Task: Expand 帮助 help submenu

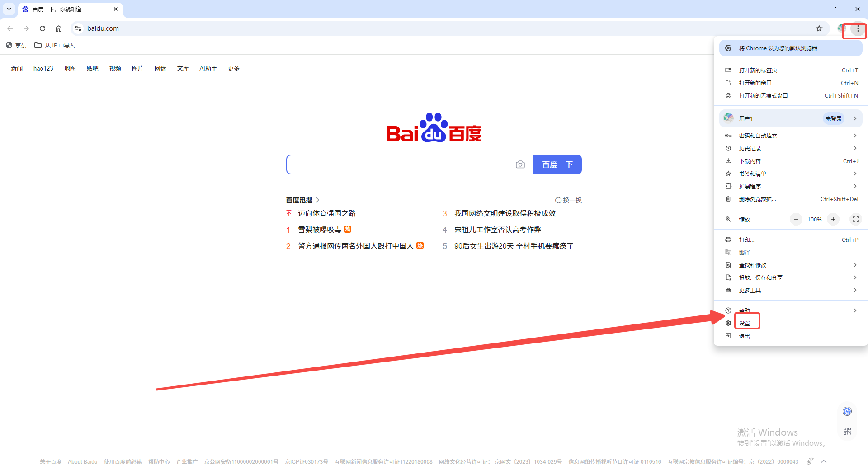Action: pos(791,310)
